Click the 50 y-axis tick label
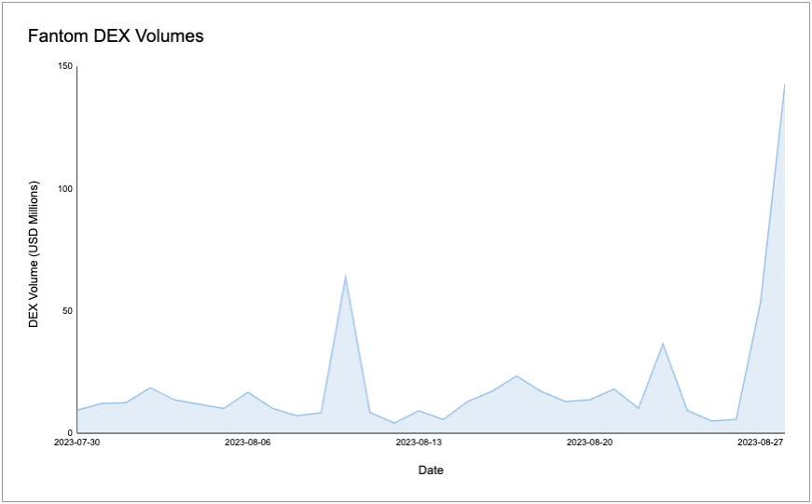Viewport: 812px width, 504px height. [x=68, y=311]
